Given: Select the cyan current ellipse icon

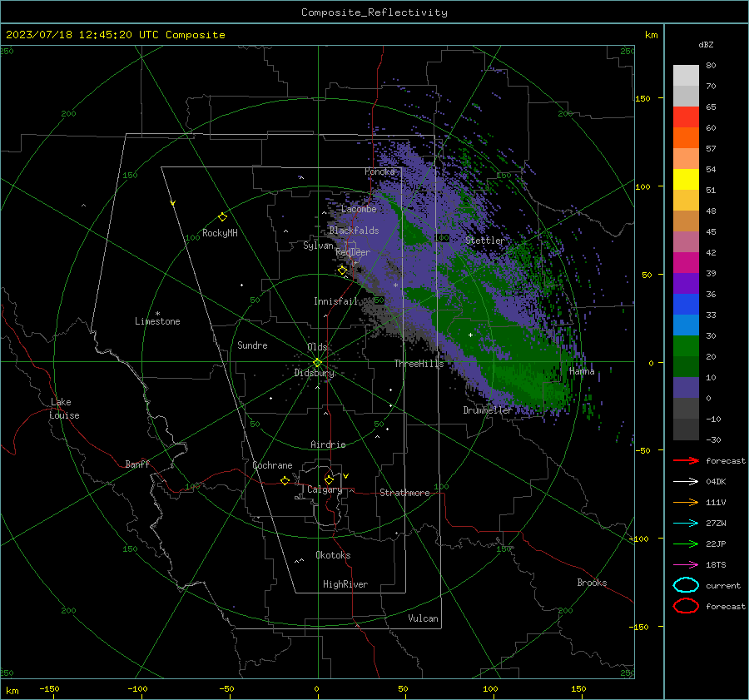Looking at the screenshot, I should point(686,585).
